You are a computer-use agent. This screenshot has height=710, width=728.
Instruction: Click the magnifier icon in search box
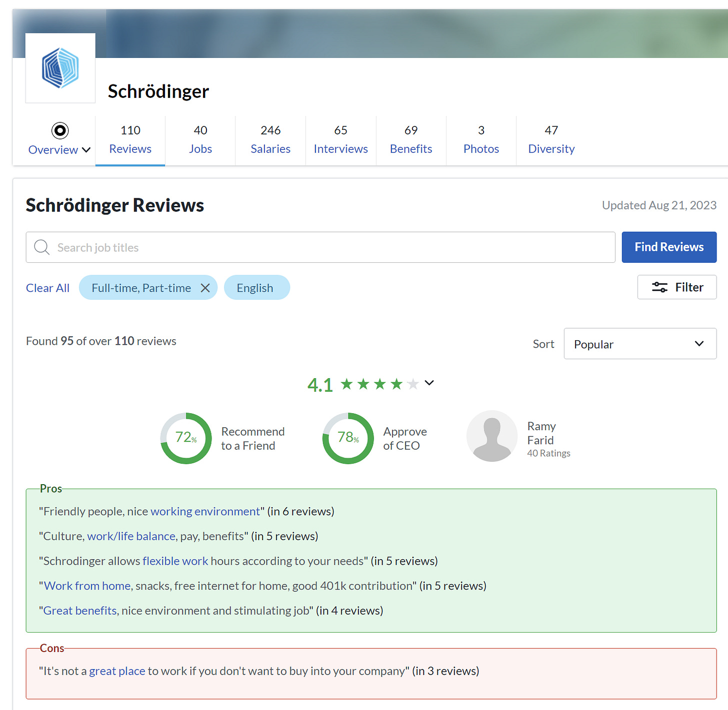pos(41,247)
